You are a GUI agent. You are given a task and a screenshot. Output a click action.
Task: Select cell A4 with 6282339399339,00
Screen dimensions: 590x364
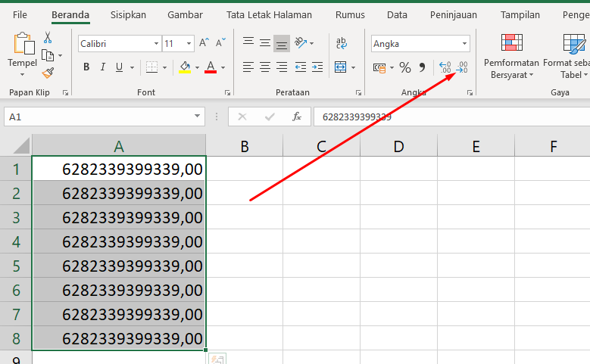(x=119, y=241)
